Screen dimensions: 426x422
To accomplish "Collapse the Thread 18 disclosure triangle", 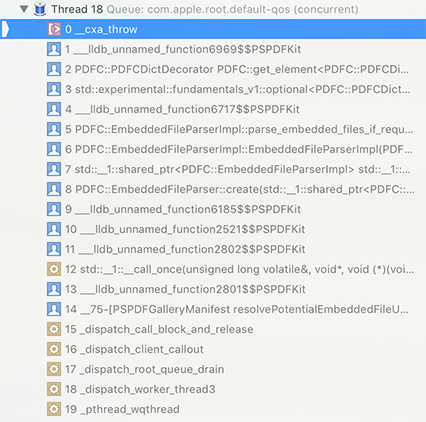I will click(x=24, y=9).
